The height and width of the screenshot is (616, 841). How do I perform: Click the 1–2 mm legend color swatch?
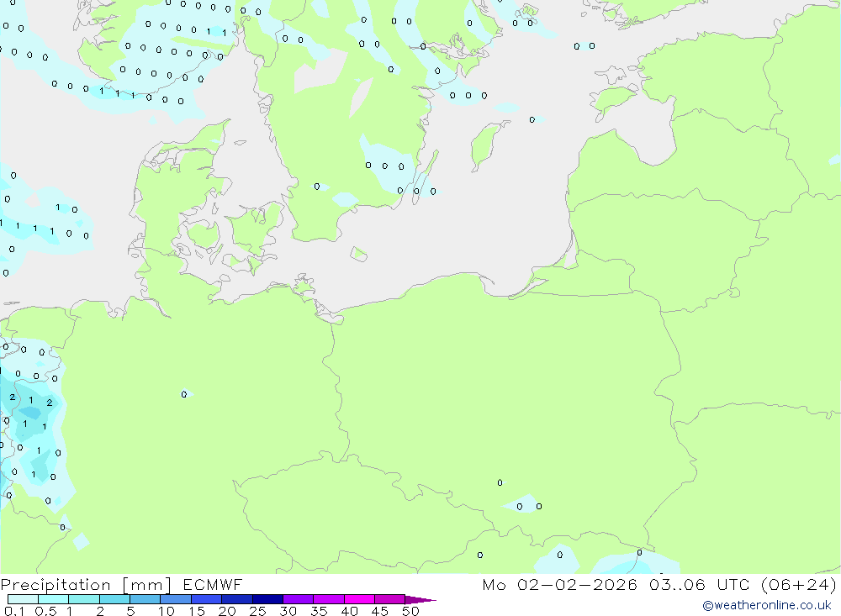point(84,599)
